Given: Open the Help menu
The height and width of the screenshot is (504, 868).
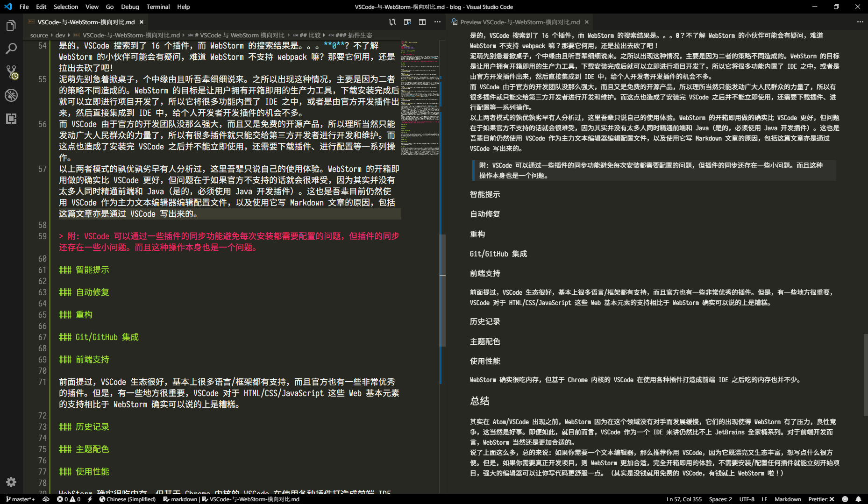Looking at the screenshot, I should coord(184,7).
